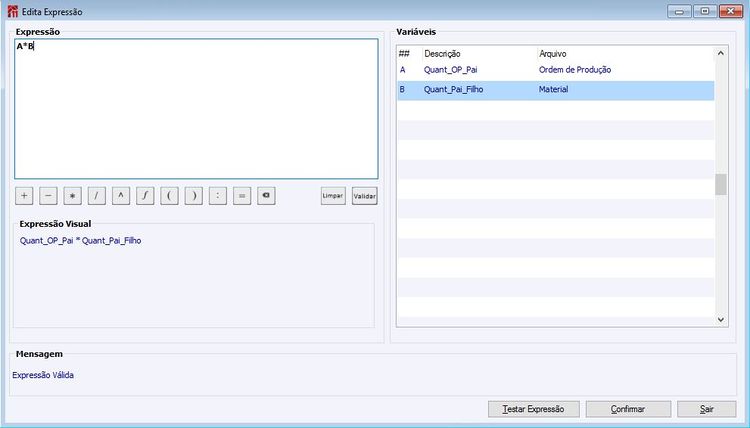Insert the plus operator

(24, 196)
